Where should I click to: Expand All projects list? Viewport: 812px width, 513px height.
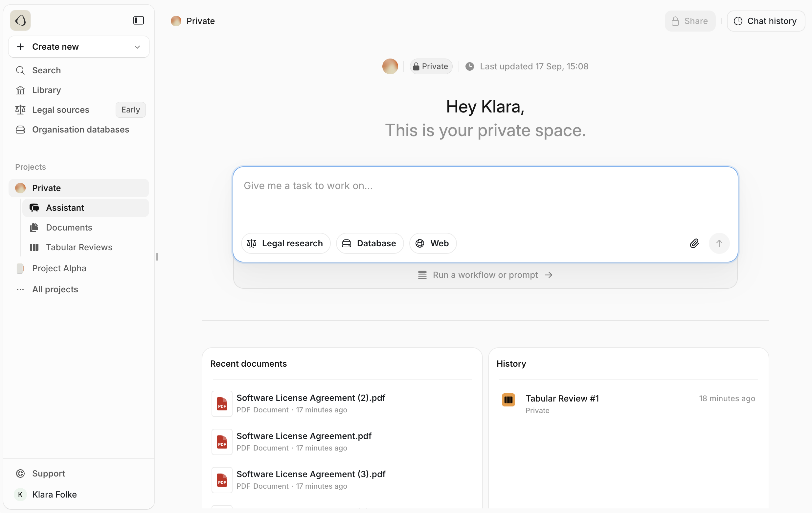point(55,289)
